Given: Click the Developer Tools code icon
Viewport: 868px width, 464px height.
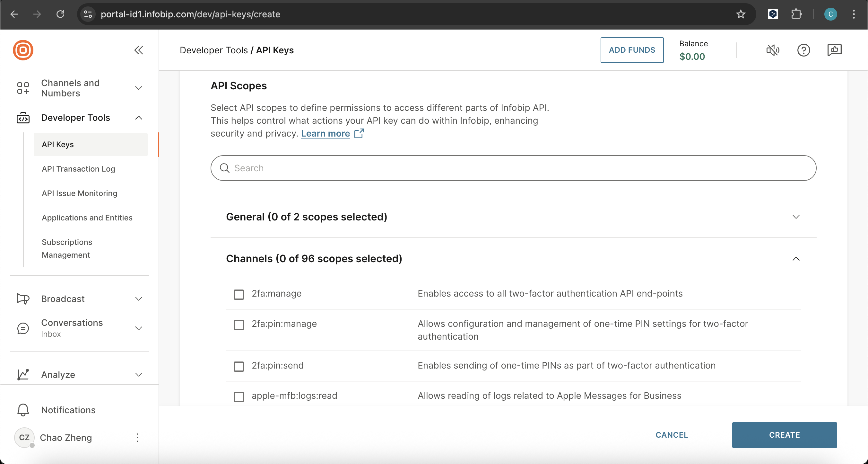Looking at the screenshot, I should pos(23,118).
